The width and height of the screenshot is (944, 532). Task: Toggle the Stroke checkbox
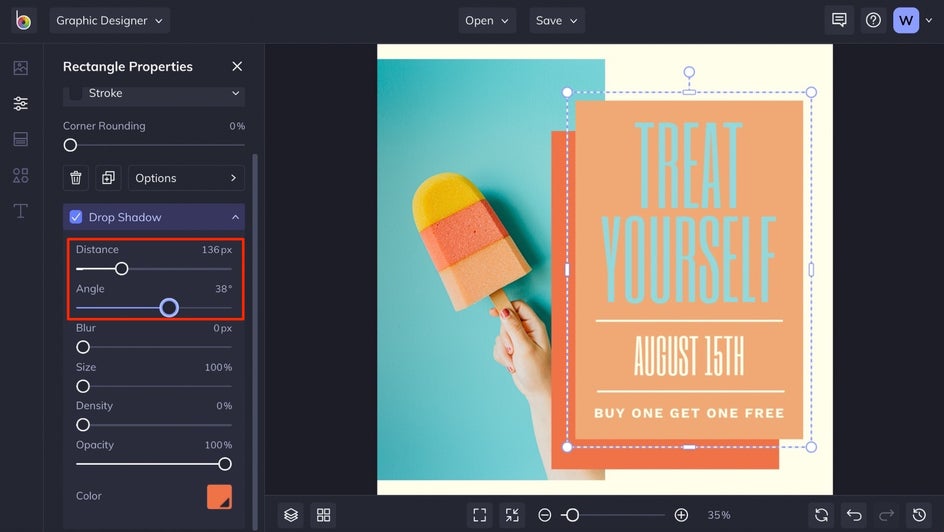[x=76, y=93]
